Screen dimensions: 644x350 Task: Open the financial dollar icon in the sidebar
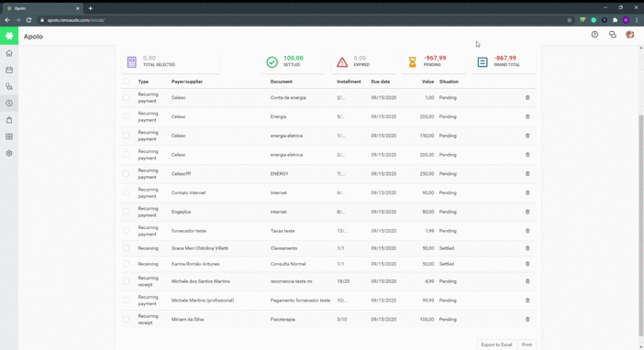(9, 104)
